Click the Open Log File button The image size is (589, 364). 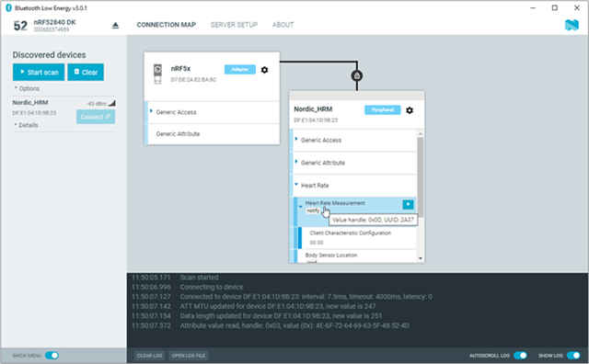click(x=189, y=356)
